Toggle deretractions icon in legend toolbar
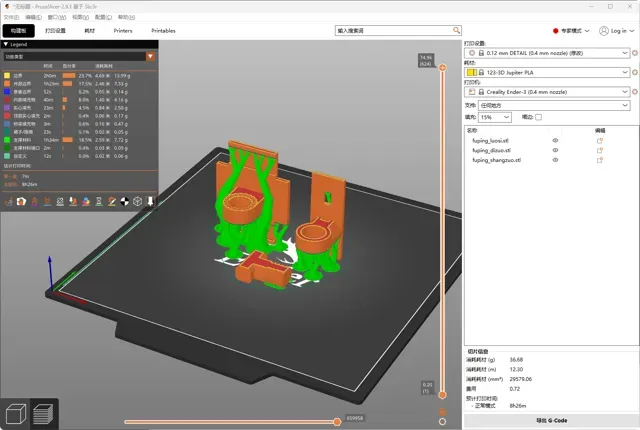The width and height of the screenshot is (640, 430). tap(47, 201)
